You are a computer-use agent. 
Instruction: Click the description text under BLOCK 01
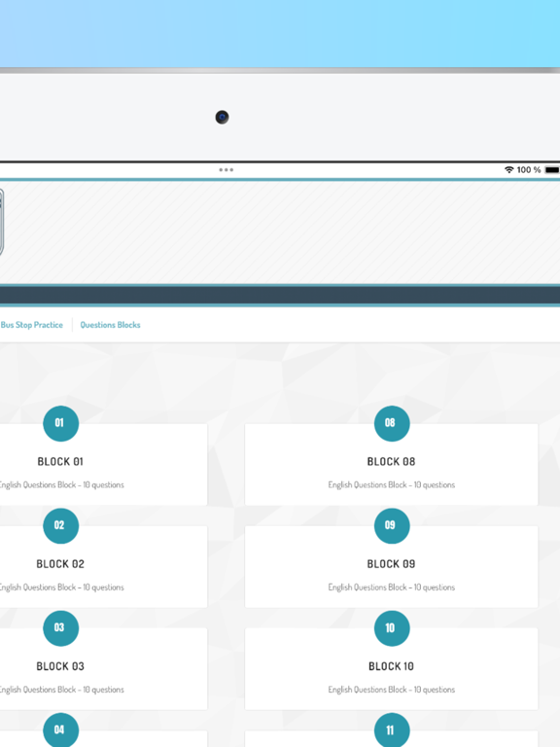click(x=62, y=485)
